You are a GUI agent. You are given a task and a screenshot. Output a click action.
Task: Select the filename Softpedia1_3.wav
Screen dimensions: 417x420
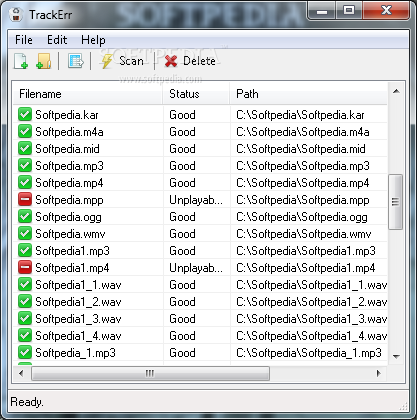click(78, 319)
